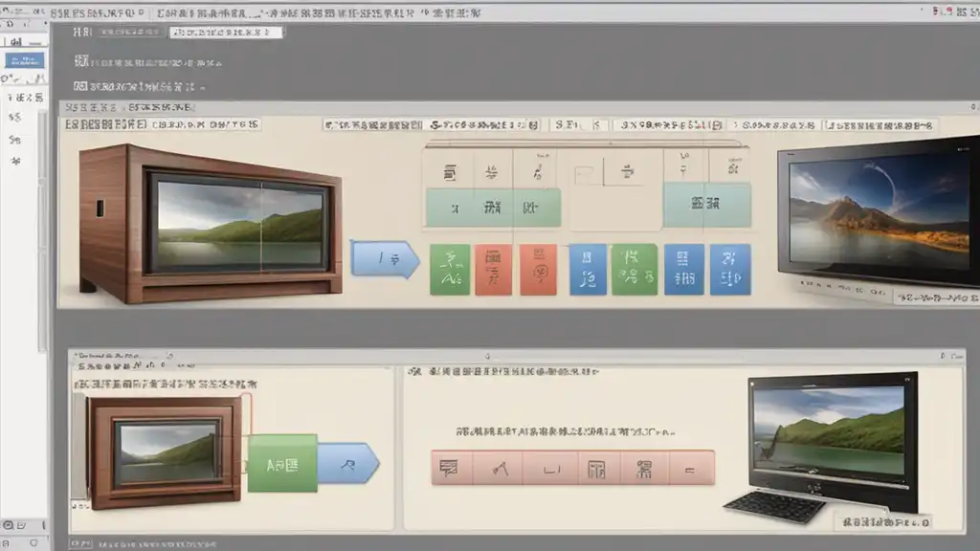Open the flat-screen TV image in upper panel

click(879, 212)
